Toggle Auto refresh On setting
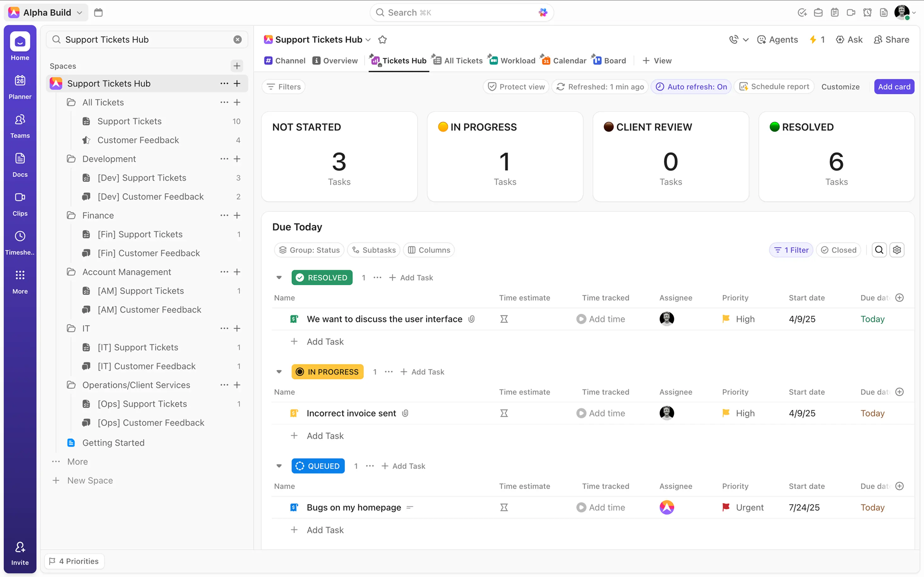This screenshot has height=577, width=924. (691, 86)
